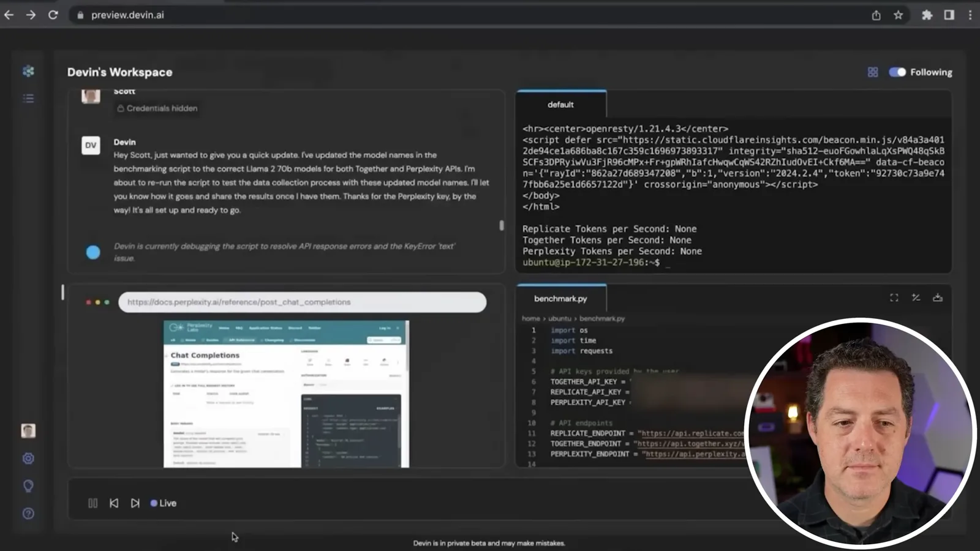
Task: Click 'Chat Completions' heading in page preview
Action: pos(205,355)
